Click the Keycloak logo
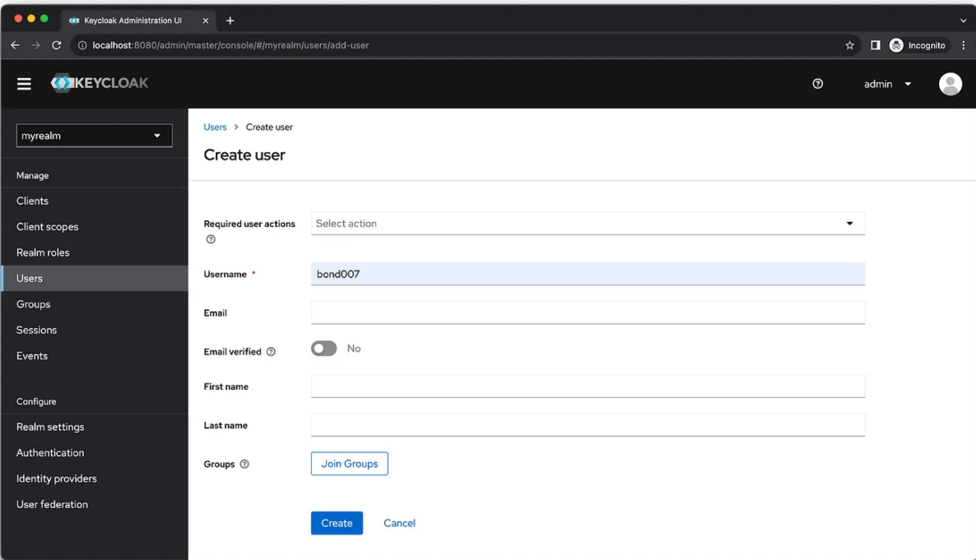 click(x=100, y=83)
